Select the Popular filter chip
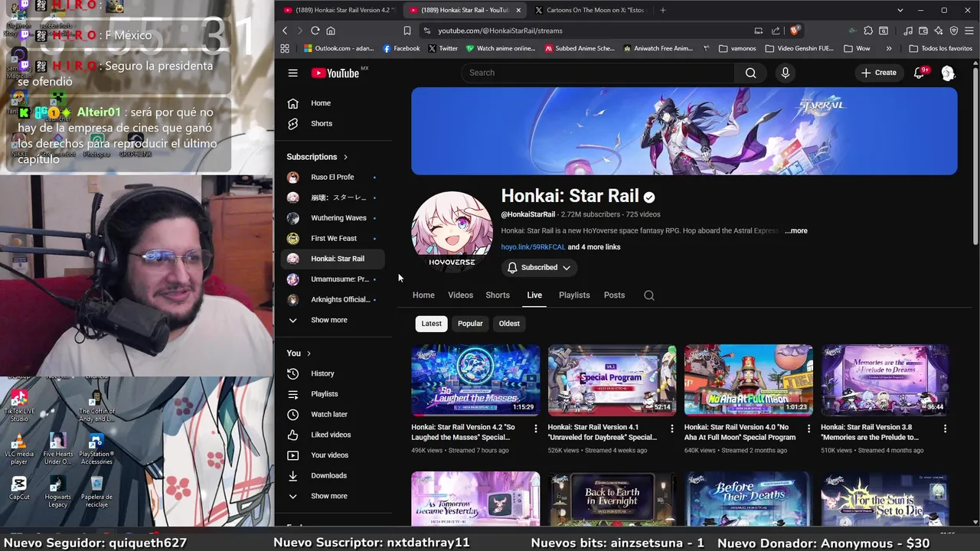 tap(470, 324)
